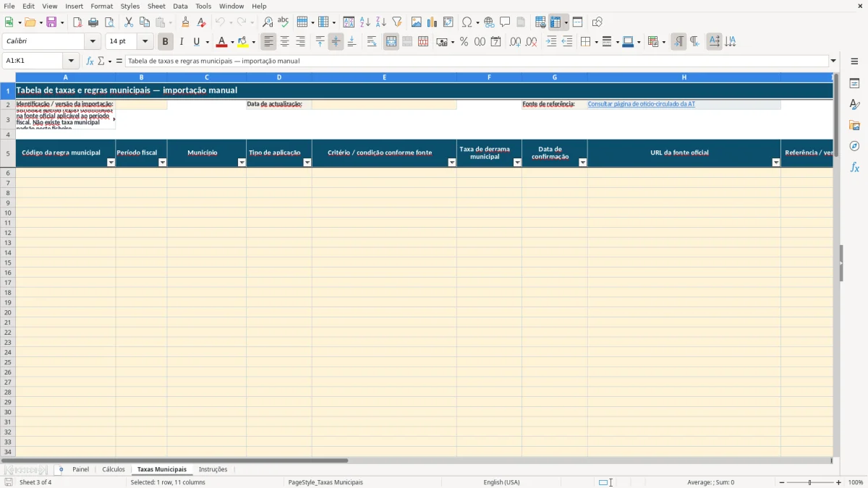This screenshot has height=488, width=868.
Task: Click the zoom in plus button
Action: click(x=839, y=482)
